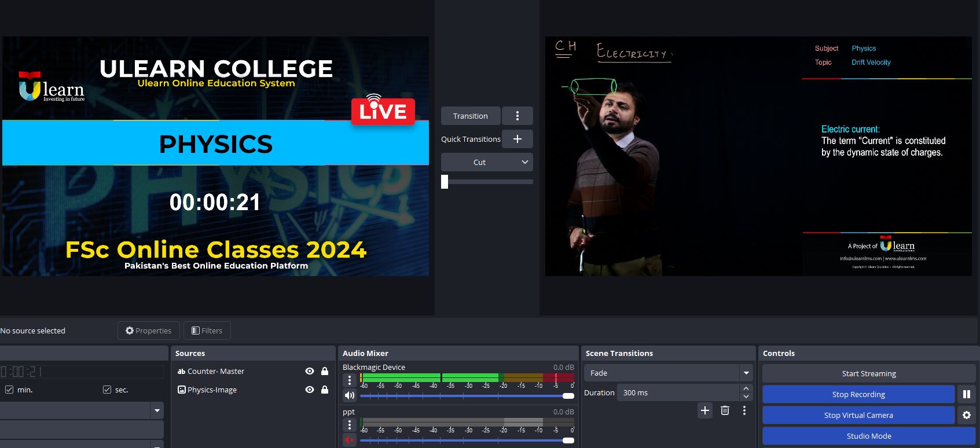Open source Filters
The image size is (980, 448).
[x=207, y=331]
